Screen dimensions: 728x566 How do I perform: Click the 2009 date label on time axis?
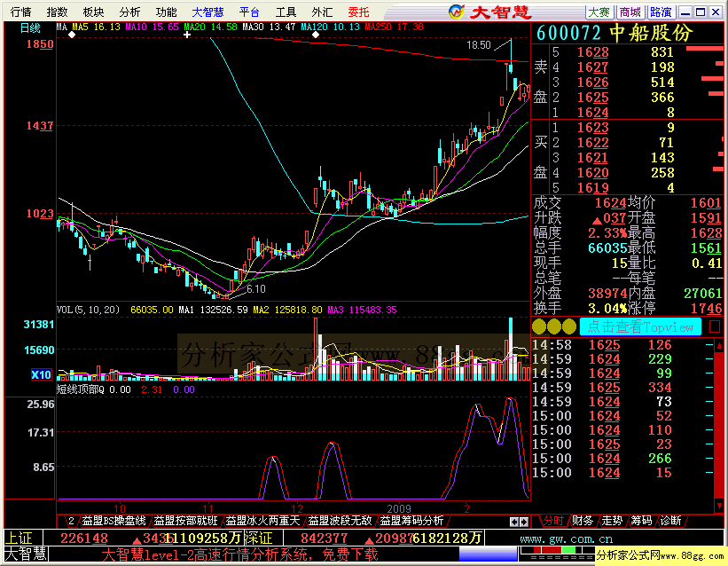[x=399, y=509]
